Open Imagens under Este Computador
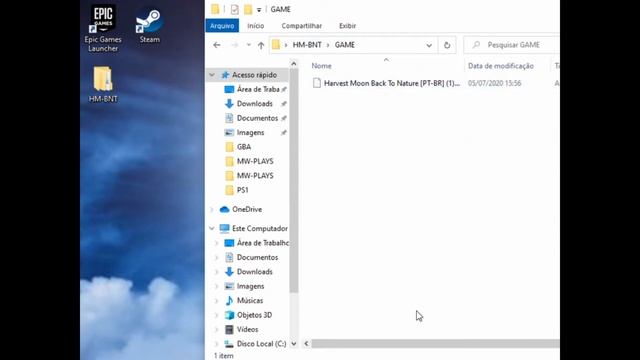Screen dimensions: 640x360 click(x=250, y=286)
